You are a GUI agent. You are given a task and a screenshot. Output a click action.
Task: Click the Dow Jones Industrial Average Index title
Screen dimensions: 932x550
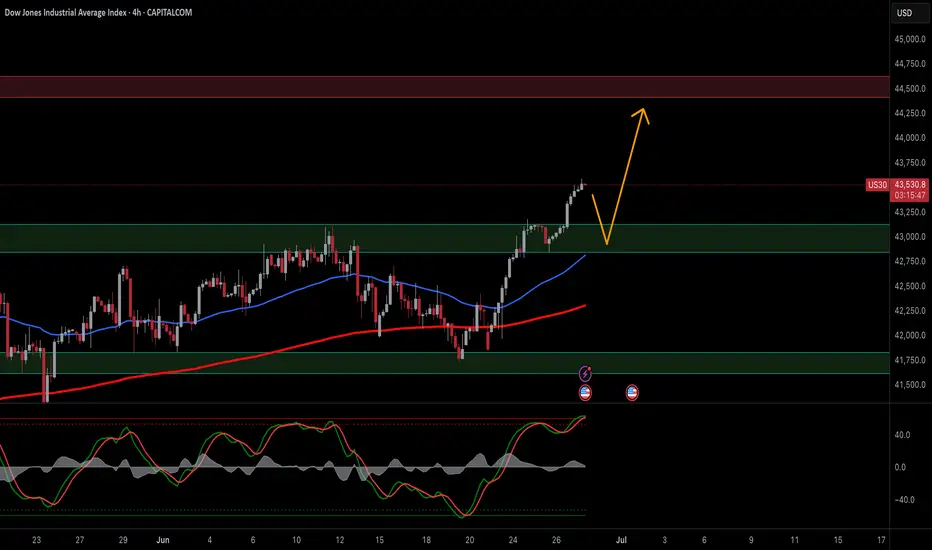click(65, 12)
